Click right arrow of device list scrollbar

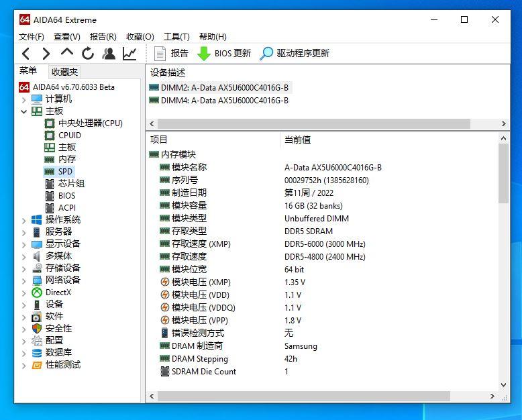pos(503,124)
